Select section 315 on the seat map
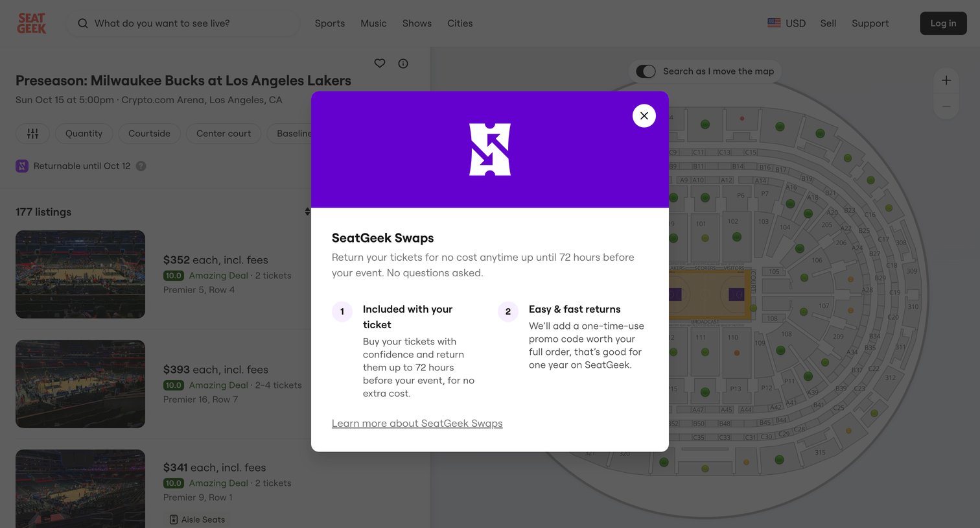Viewport: 980px width, 528px height. coord(820,452)
